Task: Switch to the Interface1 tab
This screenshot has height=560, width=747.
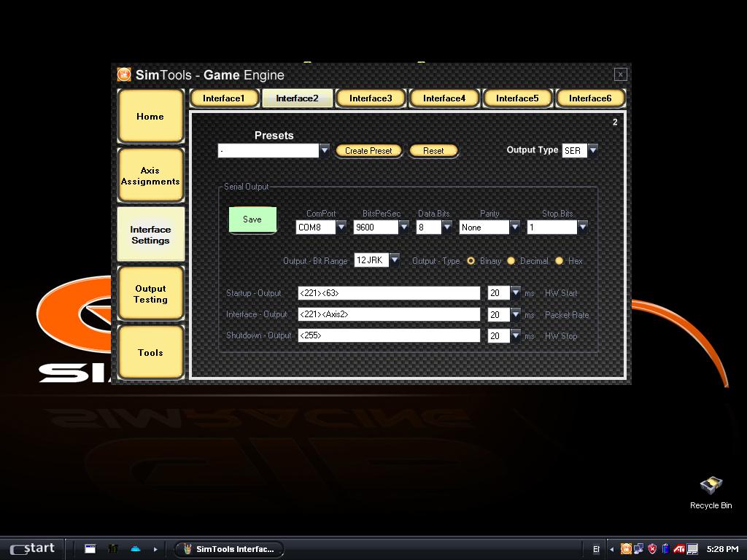Action: point(224,98)
